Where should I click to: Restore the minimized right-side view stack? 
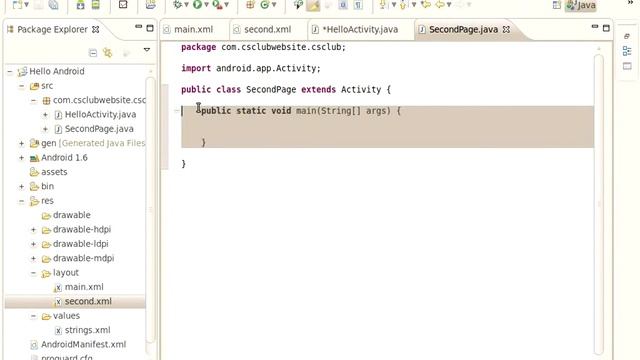point(627,36)
